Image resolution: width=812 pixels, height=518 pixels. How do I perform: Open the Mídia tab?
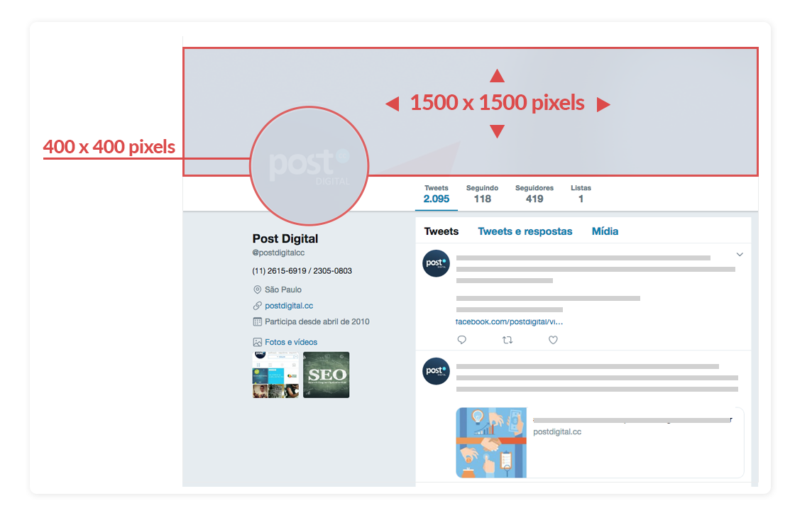(605, 231)
